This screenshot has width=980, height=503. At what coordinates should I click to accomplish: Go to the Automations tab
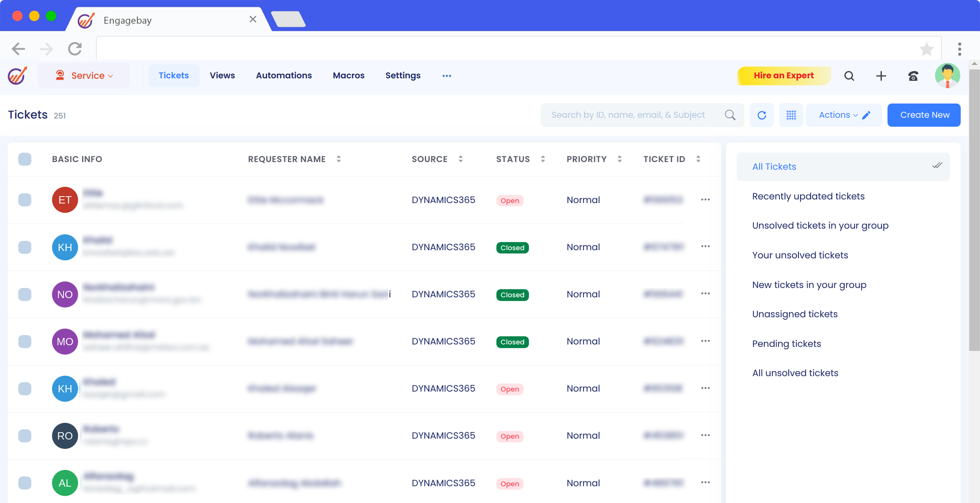tap(284, 76)
